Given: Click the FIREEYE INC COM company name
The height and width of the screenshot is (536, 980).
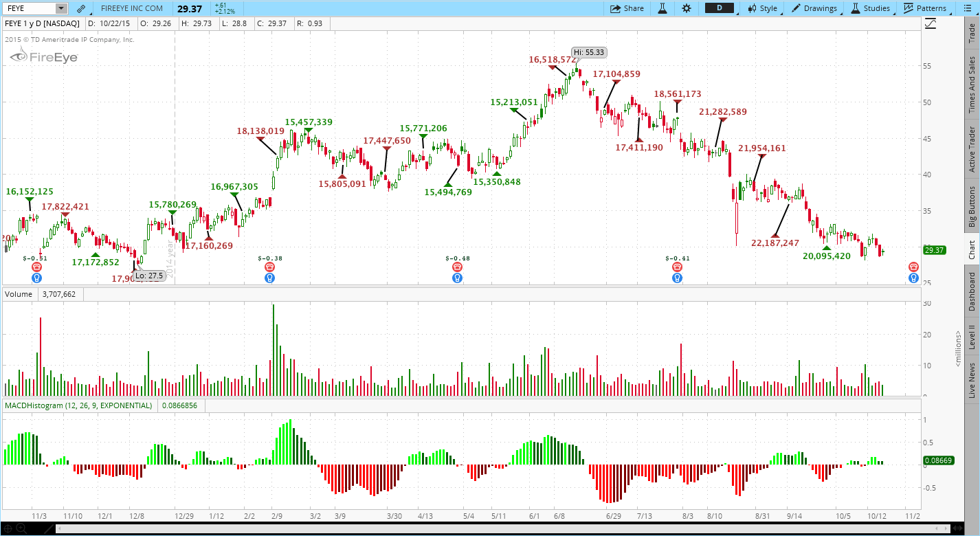Looking at the screenshot, I should click(132, 8).
